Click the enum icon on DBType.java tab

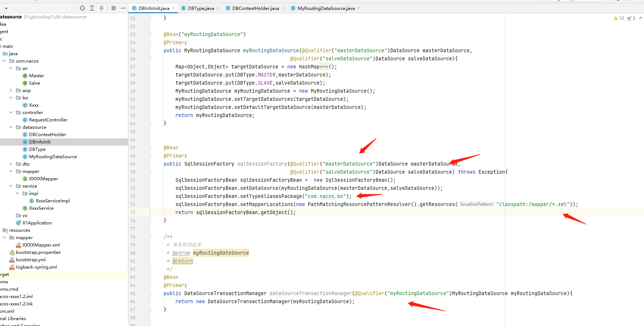[184, 8]
